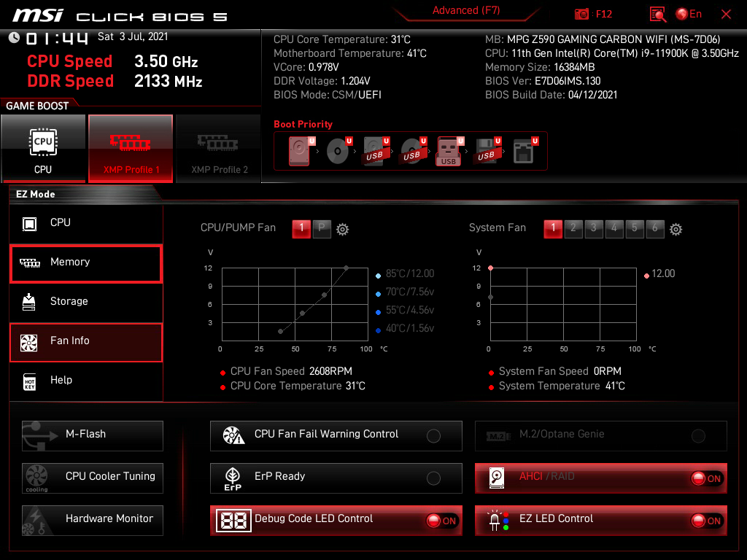The height and width of the screenshot is (560, 747).
Task: Select CPU fan 1 button
Action: pyautogui.click(x=301, y=228)
